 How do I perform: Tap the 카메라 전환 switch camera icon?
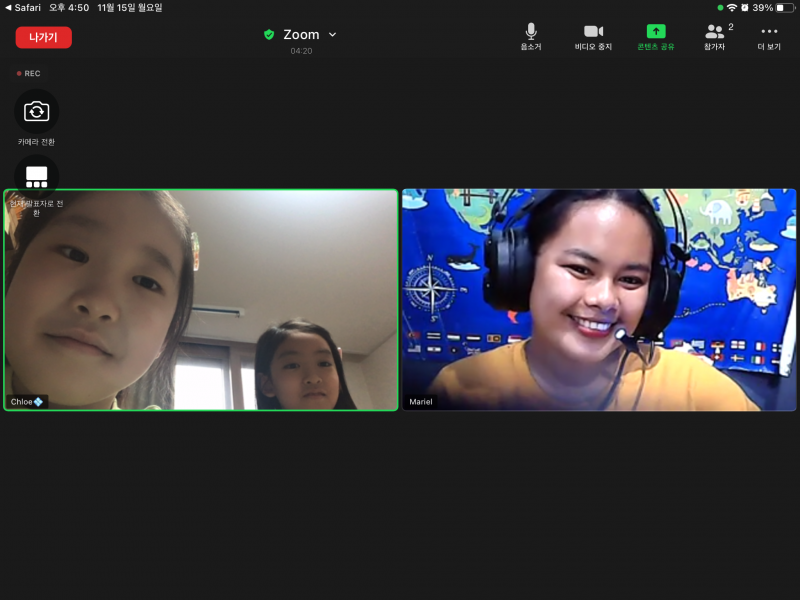pos(37,111)
